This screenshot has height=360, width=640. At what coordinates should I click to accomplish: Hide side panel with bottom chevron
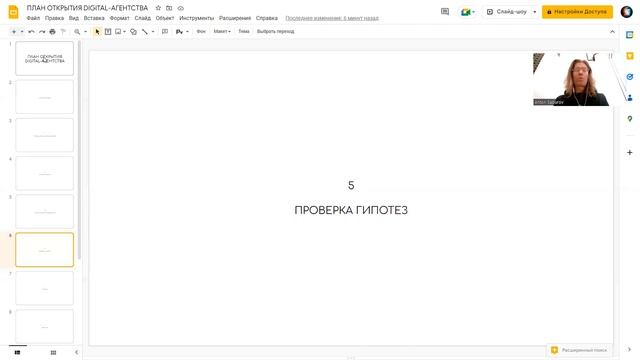pyautogui.click(x=630, y=349)
